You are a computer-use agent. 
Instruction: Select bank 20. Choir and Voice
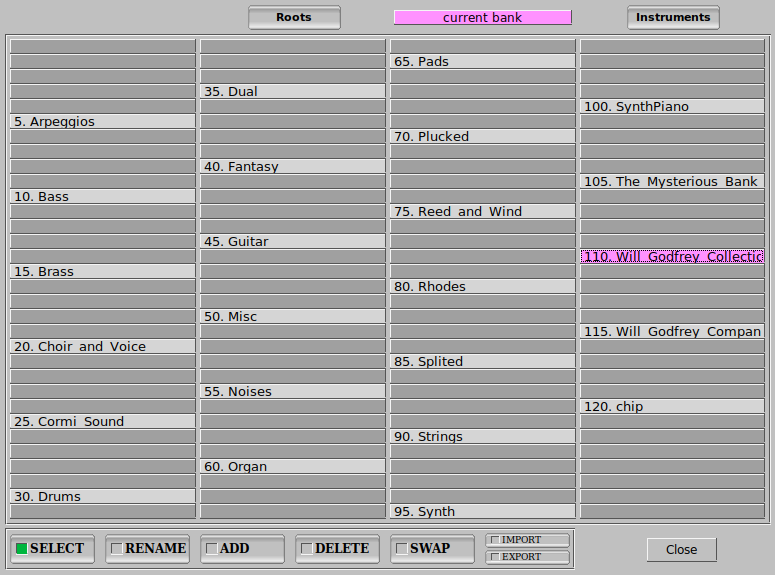click(103, 347)
